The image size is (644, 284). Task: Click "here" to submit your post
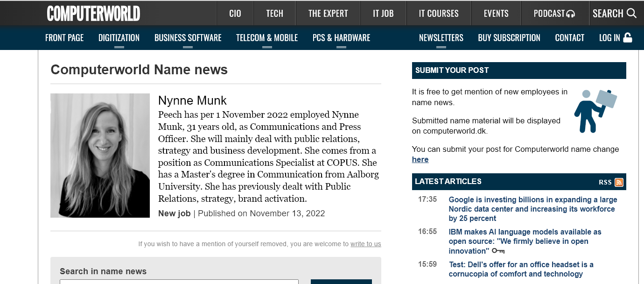click(420, 160)
